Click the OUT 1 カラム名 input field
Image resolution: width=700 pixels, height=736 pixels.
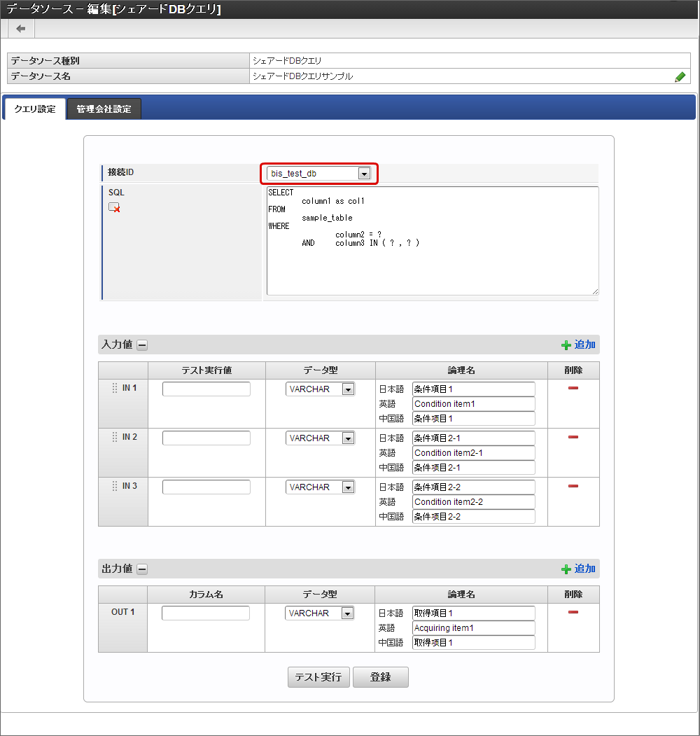click(x=206, y=613)
